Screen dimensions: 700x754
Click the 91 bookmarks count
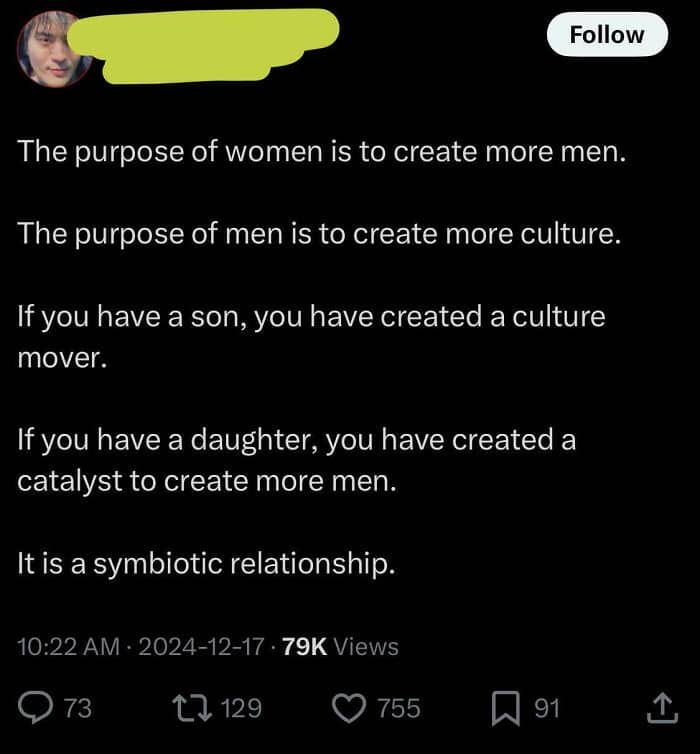(547, 708)
